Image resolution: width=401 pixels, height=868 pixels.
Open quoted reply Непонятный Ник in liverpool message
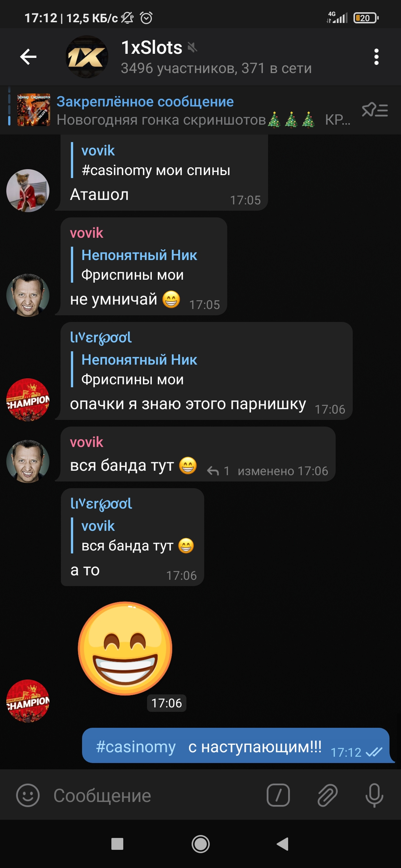click(139, 369)
